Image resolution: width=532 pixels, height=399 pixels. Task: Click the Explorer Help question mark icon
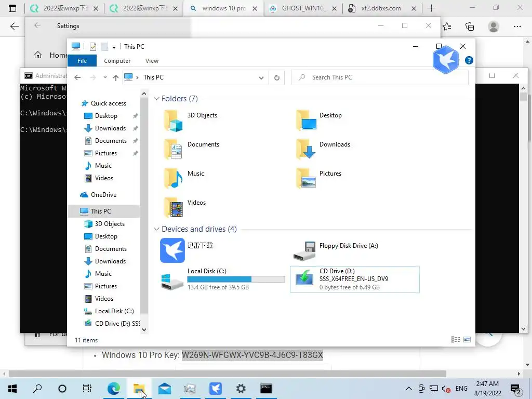tap(469, 60)
